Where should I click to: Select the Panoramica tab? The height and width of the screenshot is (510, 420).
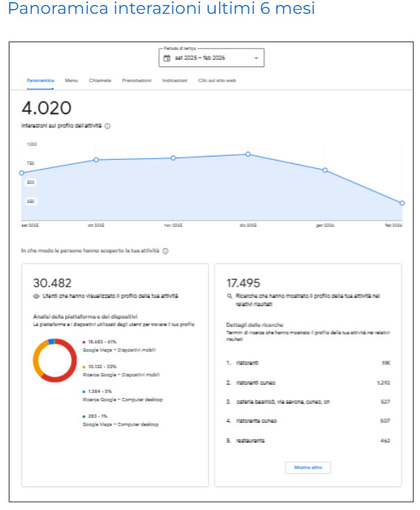click(x=40, y=81)
